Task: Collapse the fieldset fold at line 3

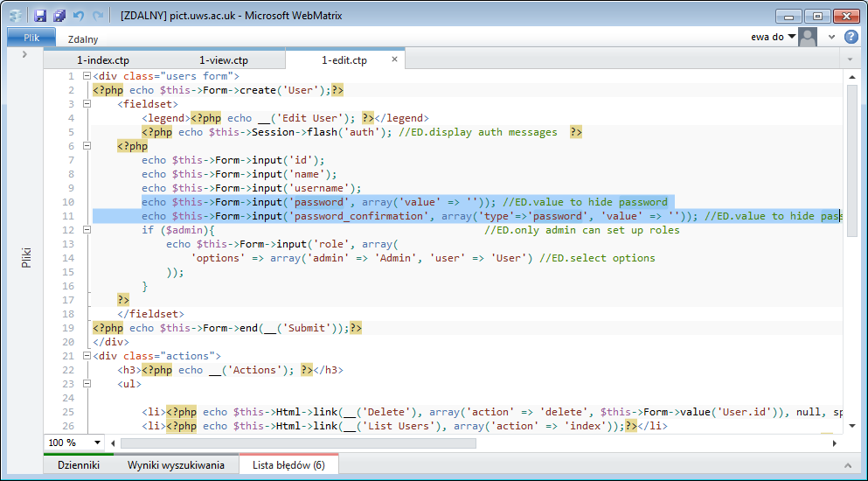Action: 87,103
